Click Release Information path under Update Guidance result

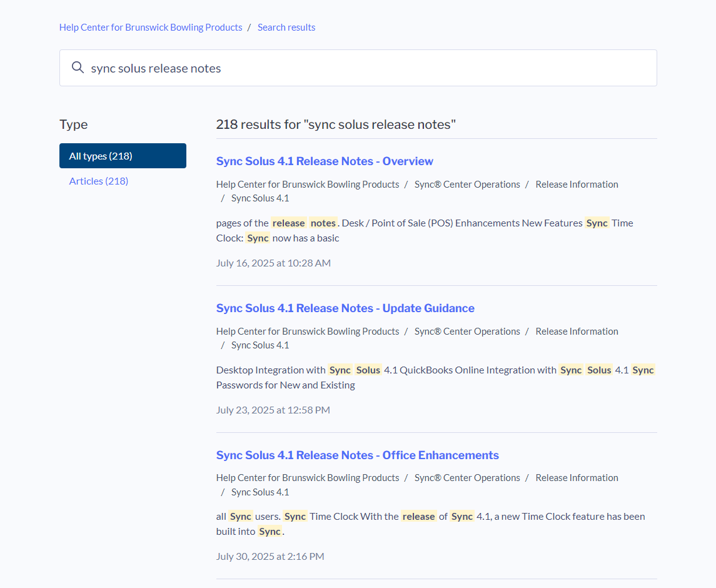pos(577,332)
